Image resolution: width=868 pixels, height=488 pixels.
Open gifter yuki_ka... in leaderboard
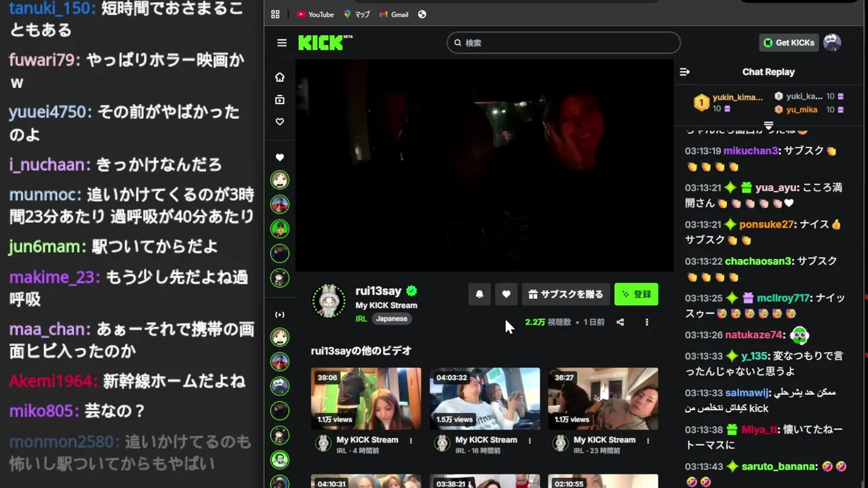coord(804,96)
